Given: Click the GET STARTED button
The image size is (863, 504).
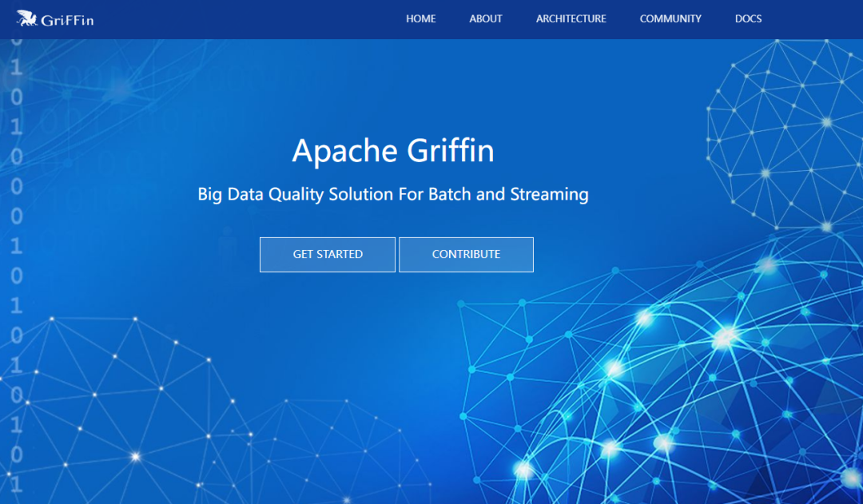Looking at the screenshot, I should pos(328,254).
